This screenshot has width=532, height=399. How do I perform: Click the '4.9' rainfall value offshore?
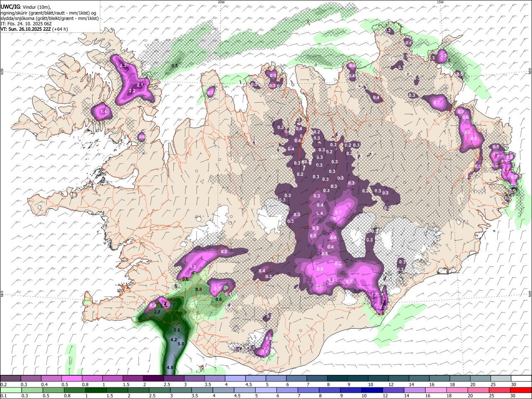[x=170, y=368]
